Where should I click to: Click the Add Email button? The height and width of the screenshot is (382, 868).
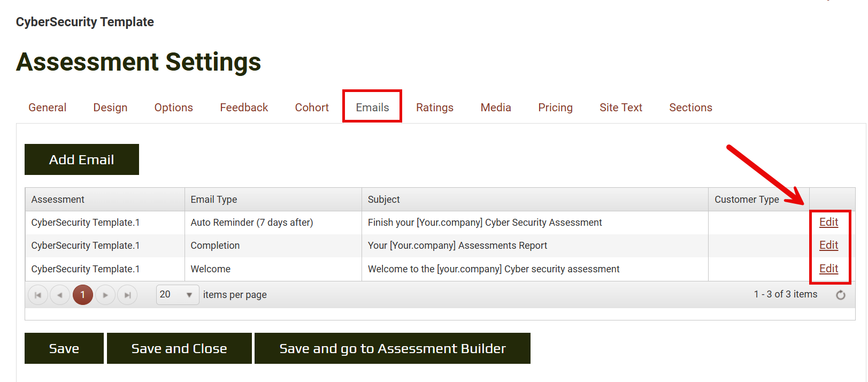(82, 159)
